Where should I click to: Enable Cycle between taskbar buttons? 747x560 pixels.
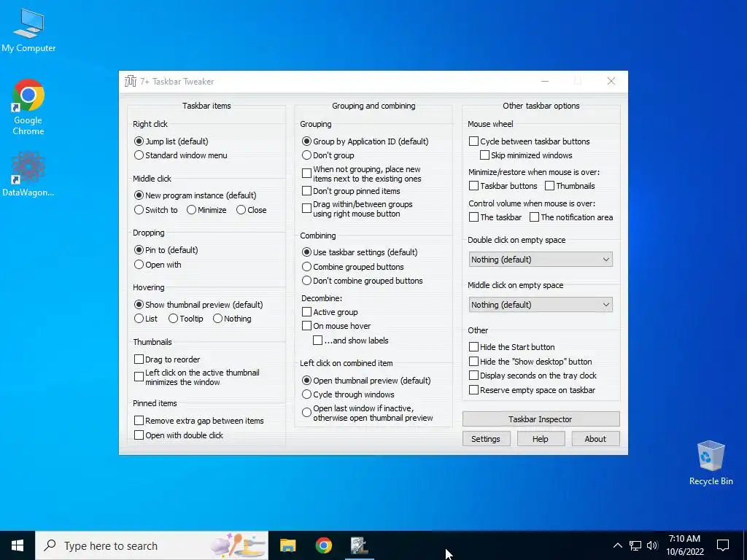coord(530,141)
